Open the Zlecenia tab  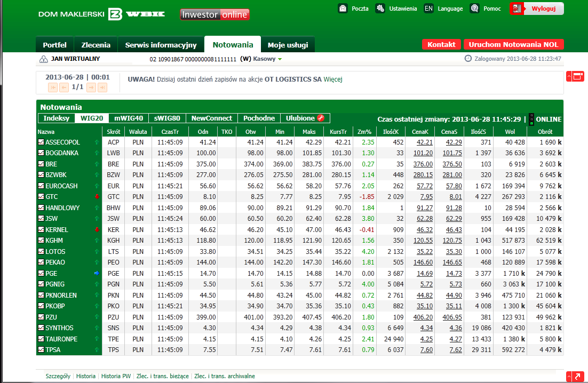click(x=96, y=45)
